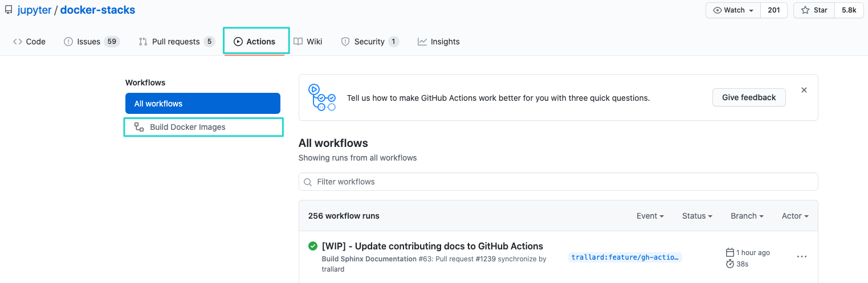The image size is (868, 283).
Task: Click the green success check icon on WIP run
Action: (x=313, y=246)
